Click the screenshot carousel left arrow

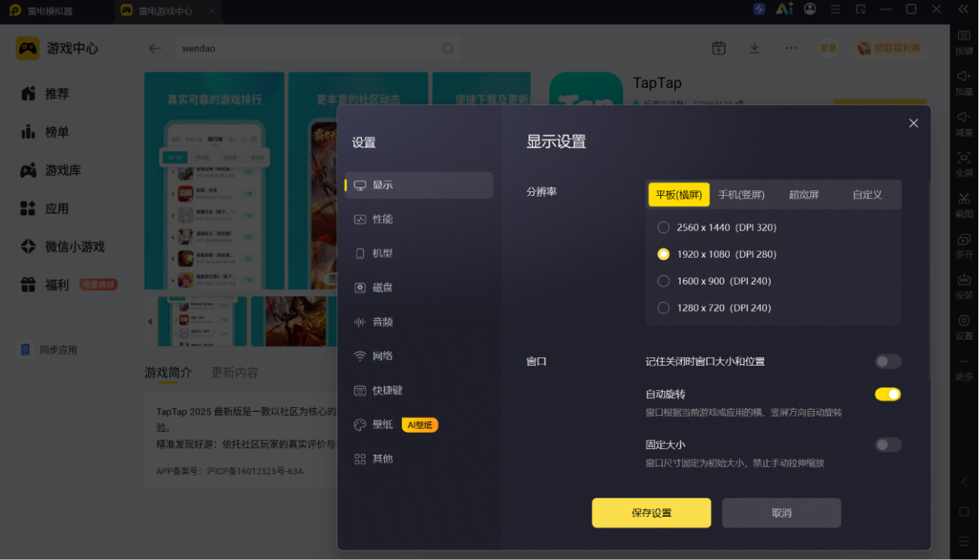click(150, 322)
